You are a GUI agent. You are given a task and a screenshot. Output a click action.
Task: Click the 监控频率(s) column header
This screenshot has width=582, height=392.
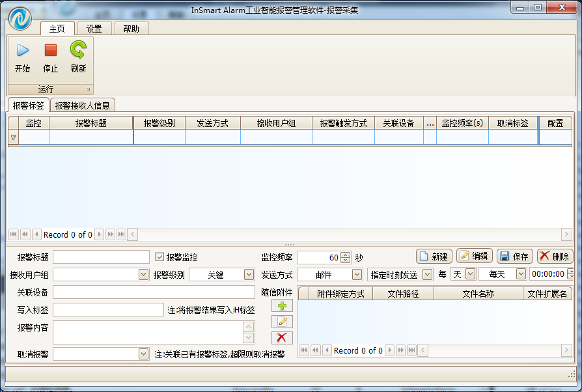pyautogui.click(x=462, y=123)
